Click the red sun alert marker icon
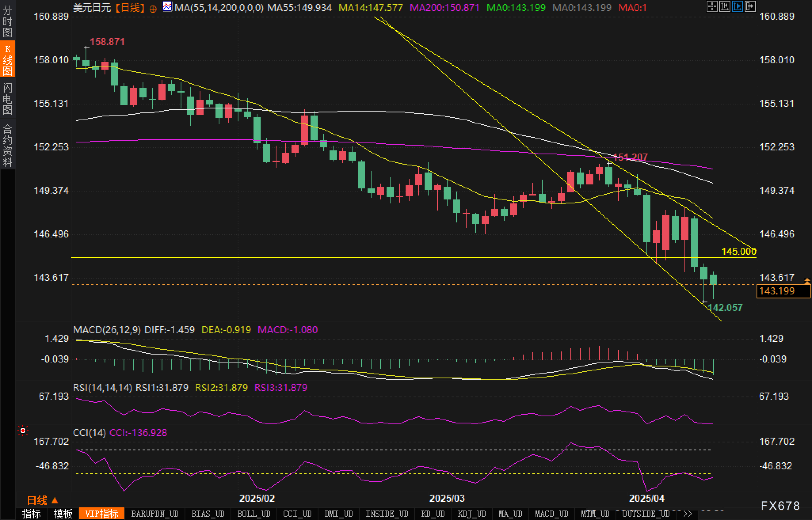The image size is (812, 520). [x=23, y=431]
